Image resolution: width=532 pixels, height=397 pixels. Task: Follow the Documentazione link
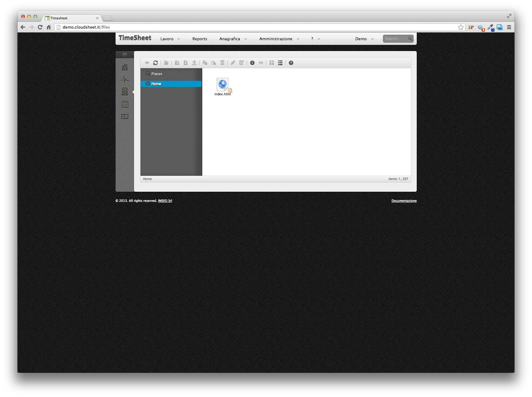[404, 200]
